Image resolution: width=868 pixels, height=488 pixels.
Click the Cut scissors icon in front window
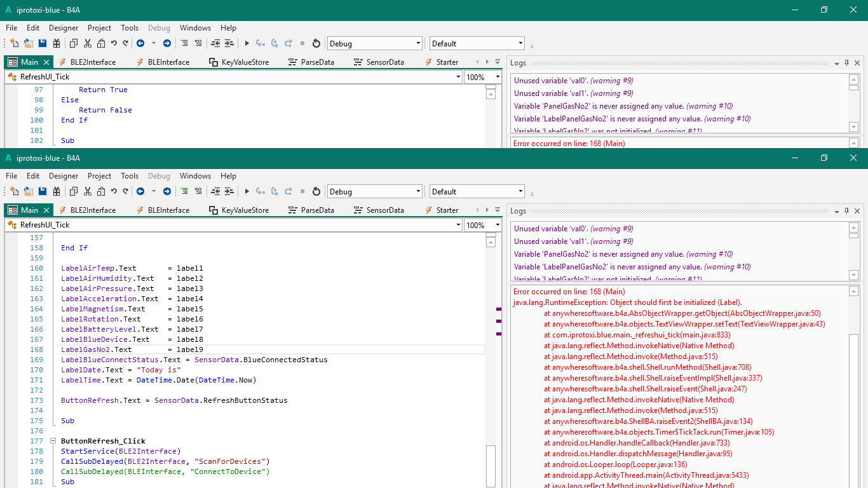click(87, 191)
